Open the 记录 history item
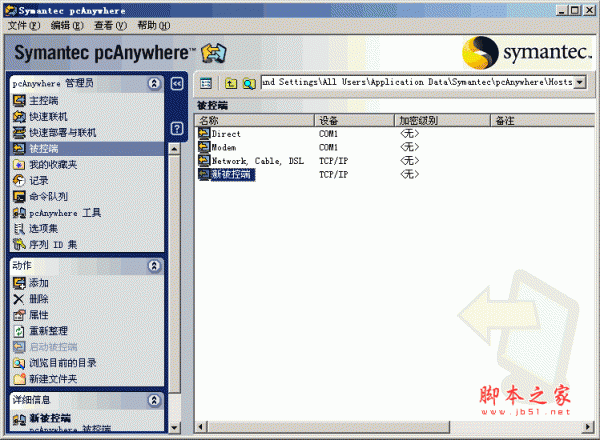600x440 pixels. click(x=31, y=181)
